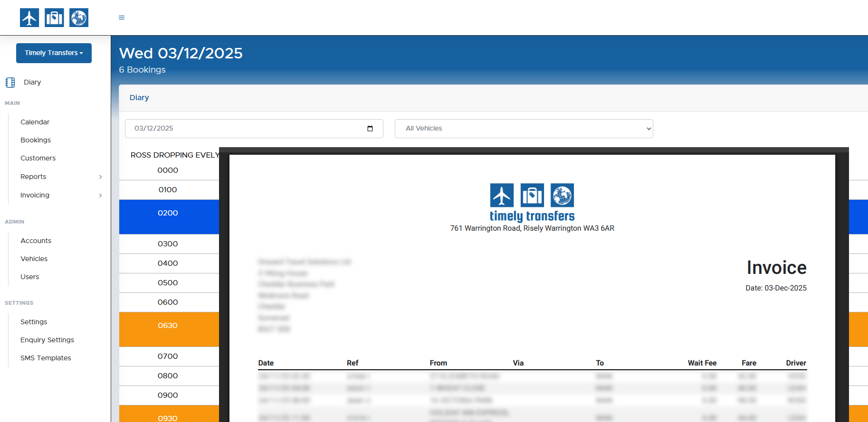This screenshot has height=422, width=868.
Task: Open SMS Templates settings
Action: [x=46, y=358]
